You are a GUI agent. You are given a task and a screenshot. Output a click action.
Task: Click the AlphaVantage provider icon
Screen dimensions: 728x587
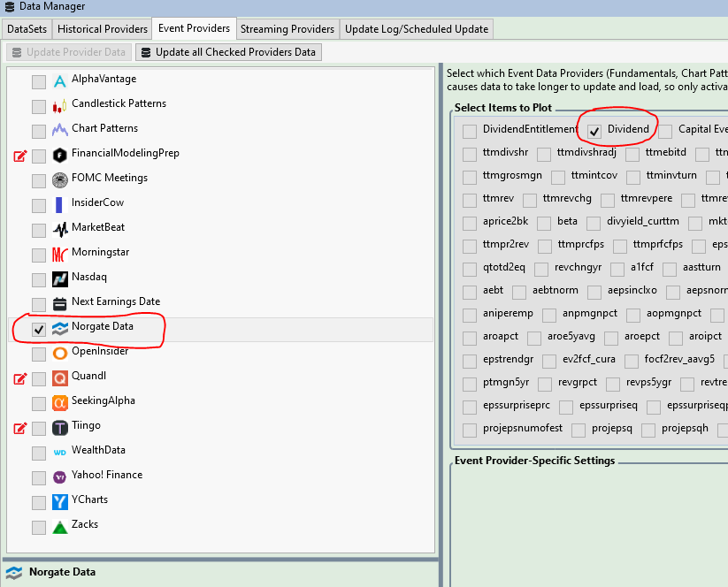59,82
